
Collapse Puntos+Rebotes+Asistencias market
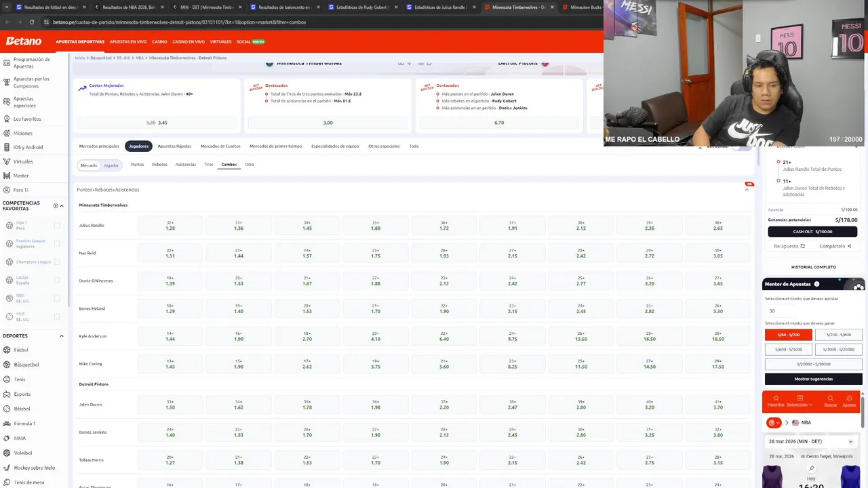747,190
